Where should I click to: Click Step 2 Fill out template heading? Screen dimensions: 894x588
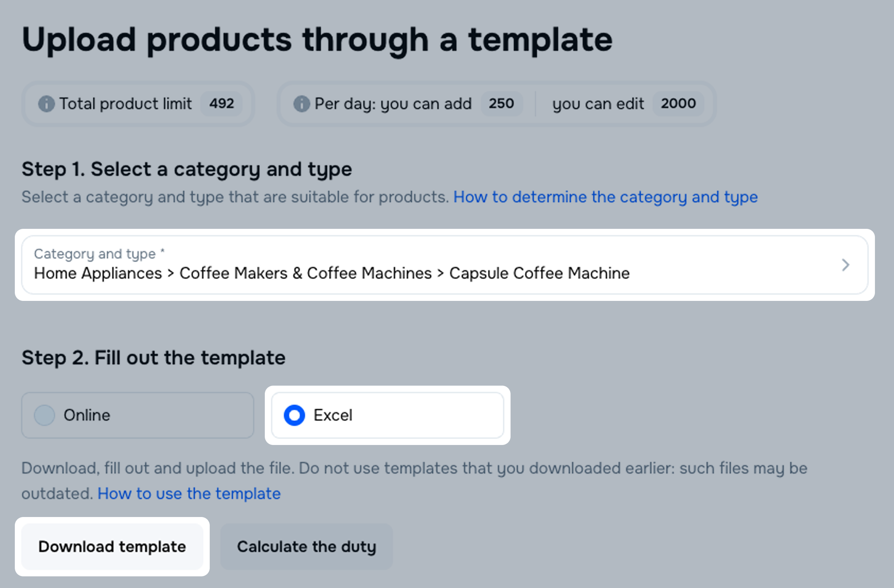153,357
